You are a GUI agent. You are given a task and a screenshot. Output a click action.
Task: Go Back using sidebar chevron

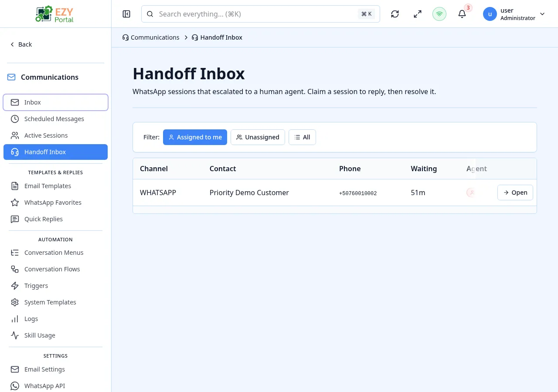coord(21,44)
